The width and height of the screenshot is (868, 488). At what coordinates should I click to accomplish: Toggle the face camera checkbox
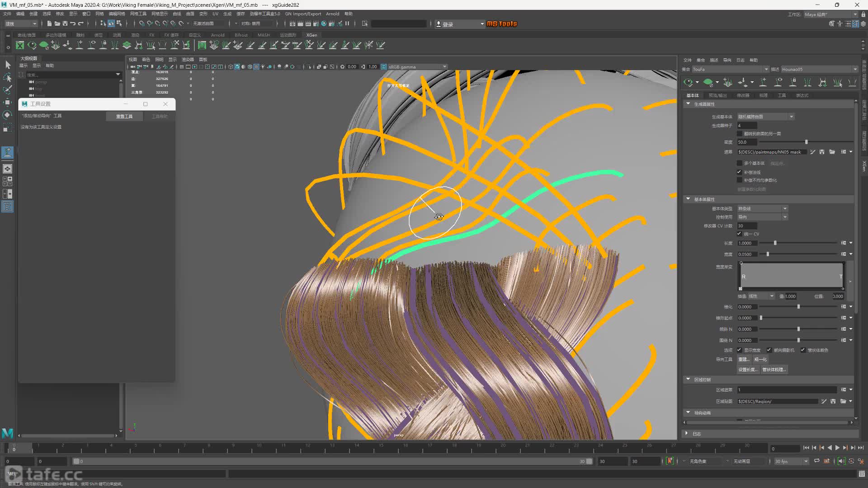point(769,350)
